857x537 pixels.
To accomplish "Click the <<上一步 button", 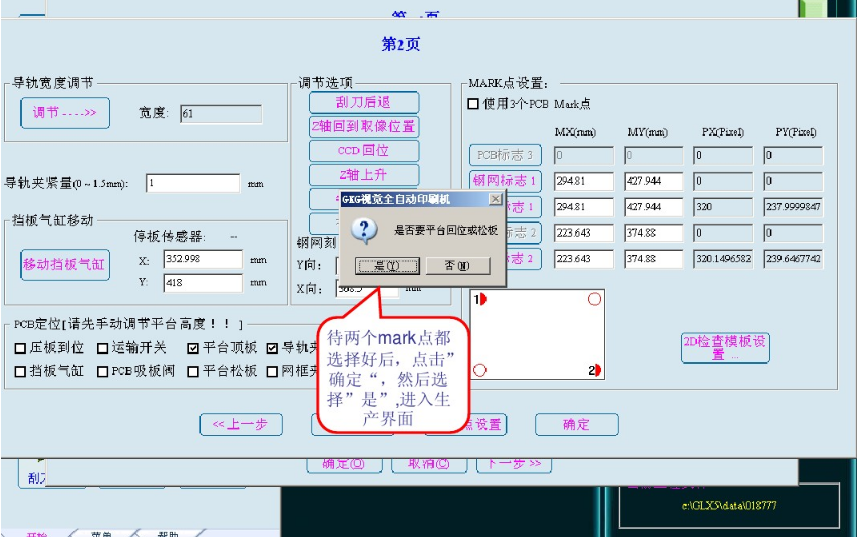I will pyautogui.click(x=240, y=425).
